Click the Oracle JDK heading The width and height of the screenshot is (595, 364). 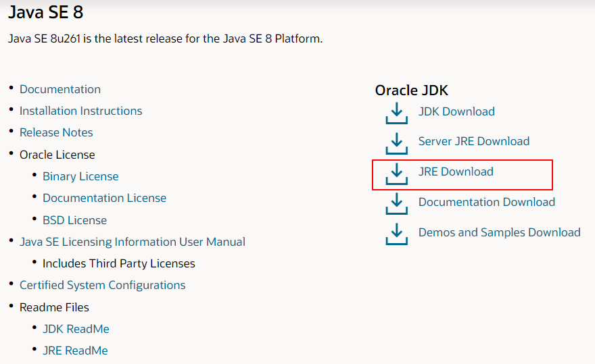(x=411, y=90)
